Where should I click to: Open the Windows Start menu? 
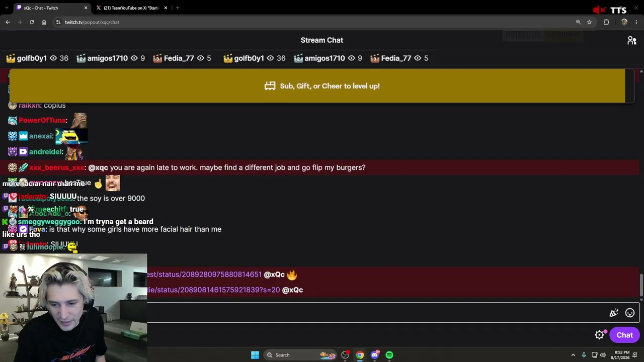tap(255, 355)
